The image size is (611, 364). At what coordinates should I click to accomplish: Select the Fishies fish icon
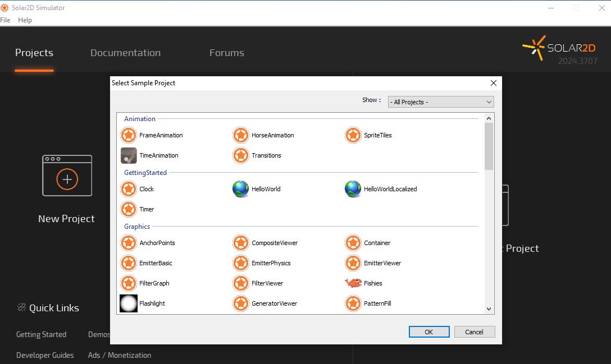coord(353,283)
